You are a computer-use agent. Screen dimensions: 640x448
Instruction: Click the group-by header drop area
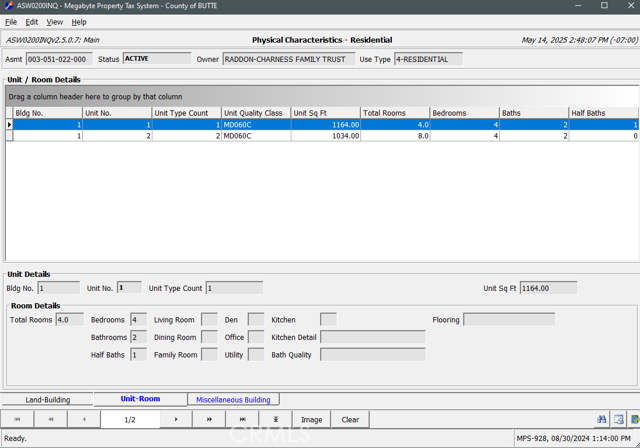pos(322,97)
